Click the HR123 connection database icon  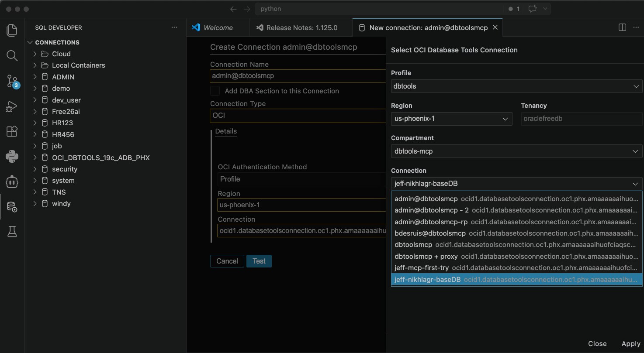(x=45, y=123)
